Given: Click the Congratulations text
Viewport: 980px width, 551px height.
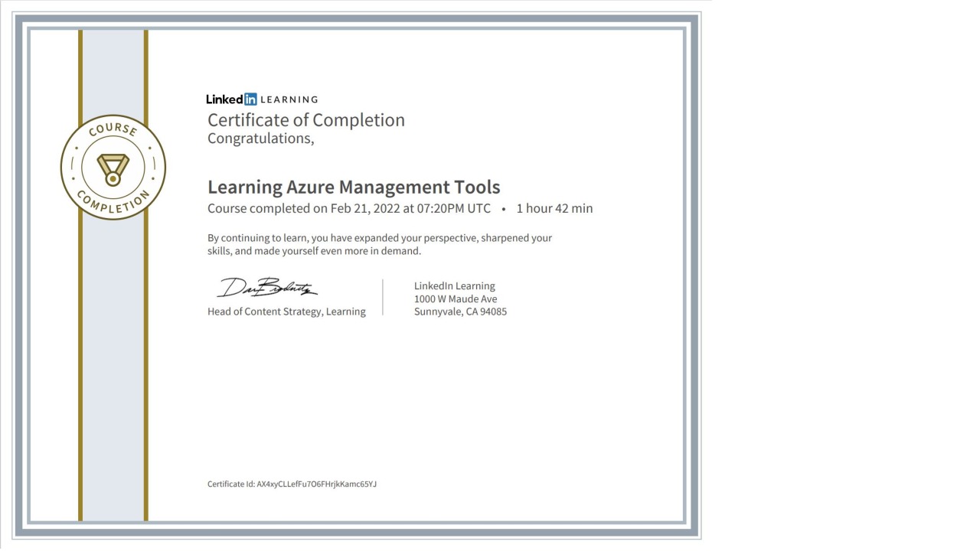Looking at the screenshot, I should point(260,139).
